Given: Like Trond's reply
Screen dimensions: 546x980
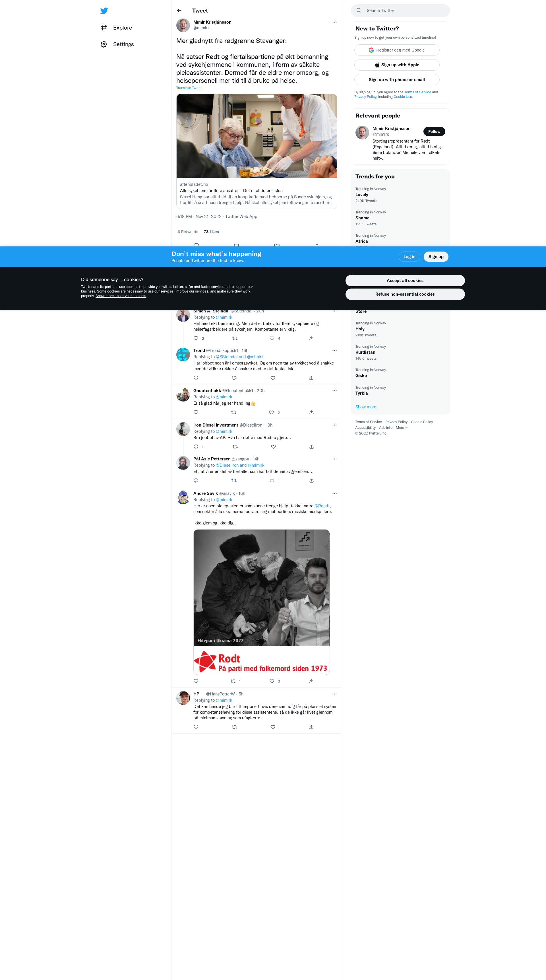Looking at the screenshot, I should [273, 378].
